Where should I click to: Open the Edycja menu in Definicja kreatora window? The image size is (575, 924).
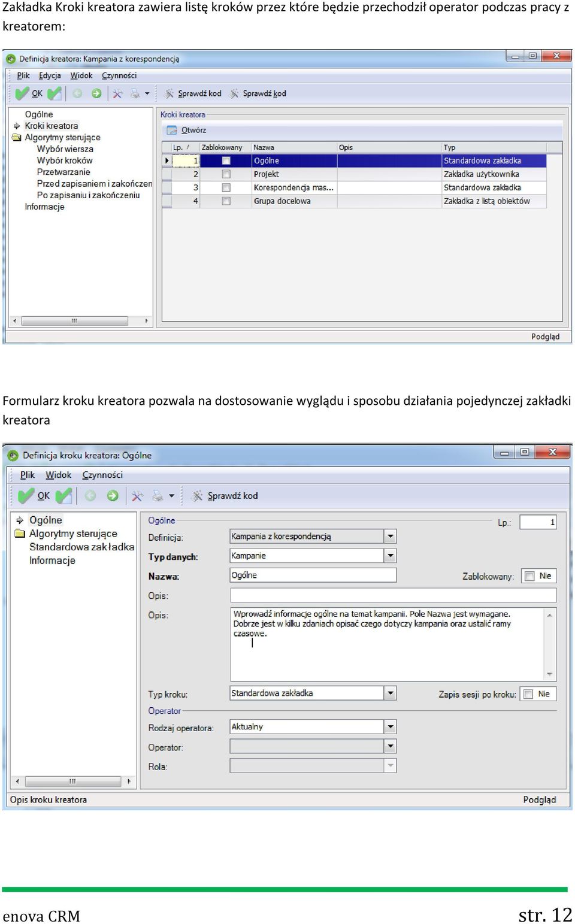coord(50,75)
